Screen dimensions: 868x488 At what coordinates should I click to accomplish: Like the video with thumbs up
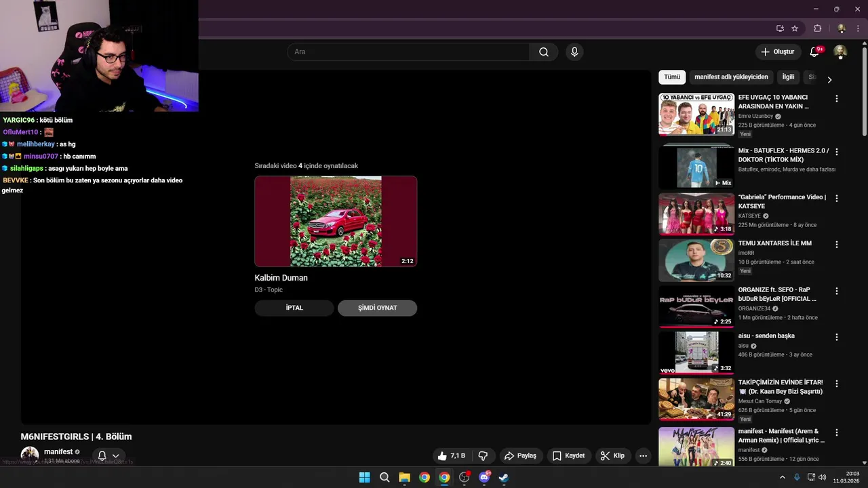[452, 456]
